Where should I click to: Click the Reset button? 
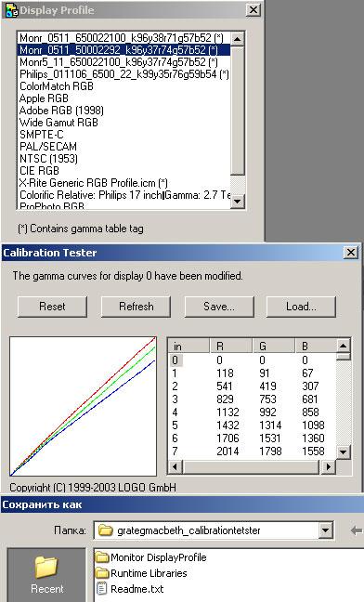pyautogui.click(x=52, y=307)
